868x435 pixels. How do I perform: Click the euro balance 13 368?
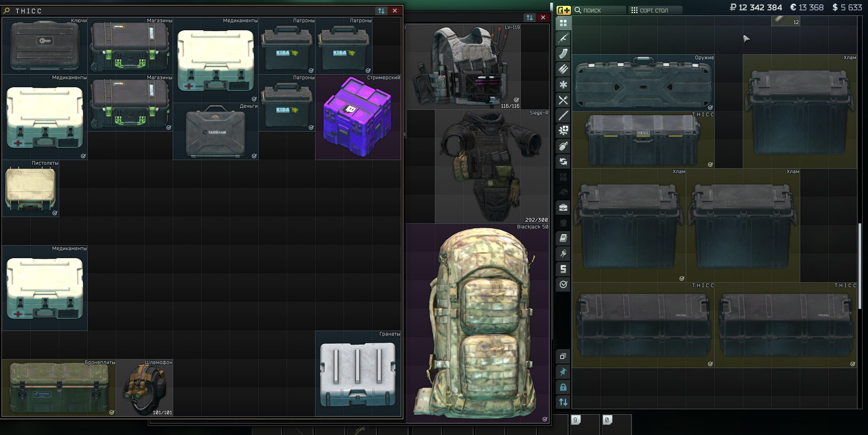[807, 8]
